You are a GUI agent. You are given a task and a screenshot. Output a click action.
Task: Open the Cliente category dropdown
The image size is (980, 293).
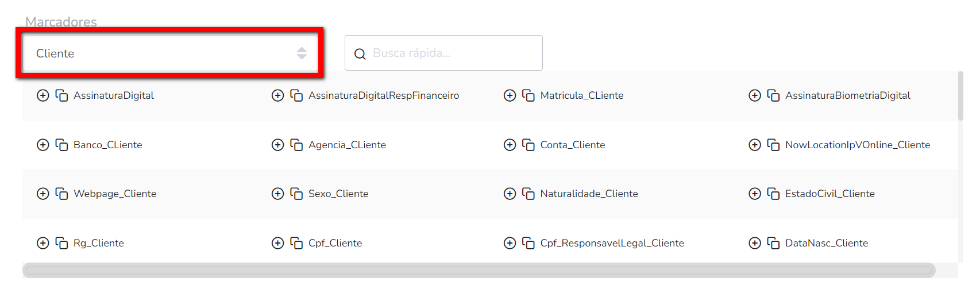[x=170, y=53]
